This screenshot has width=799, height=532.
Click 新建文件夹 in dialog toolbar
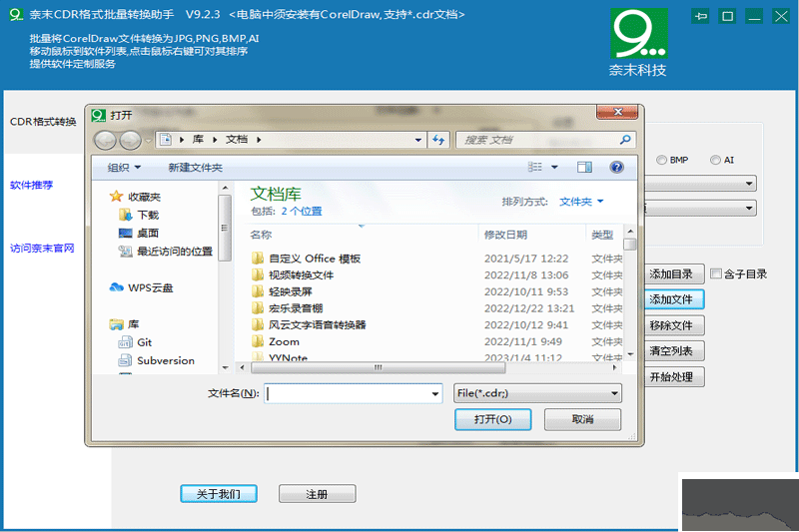tap(195, 168)
